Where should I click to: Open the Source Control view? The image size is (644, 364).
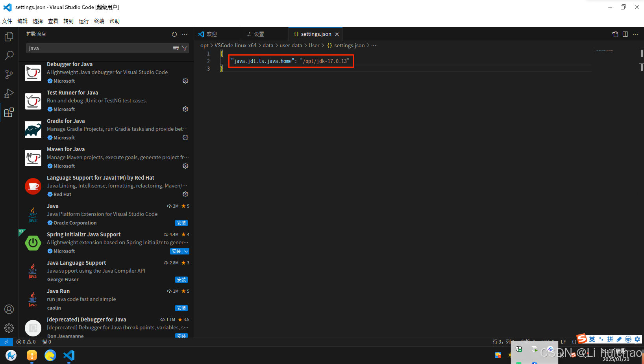click(9, 74)
